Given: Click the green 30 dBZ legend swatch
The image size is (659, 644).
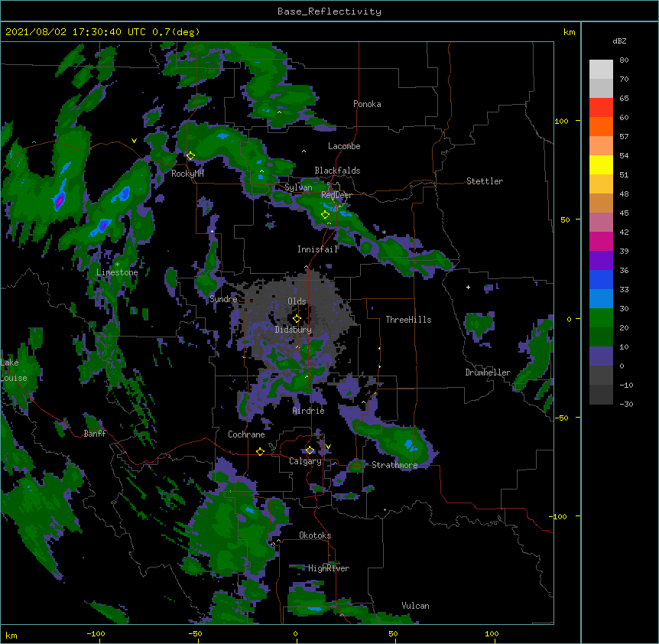Looking at the screenshot, I should 601,318.
